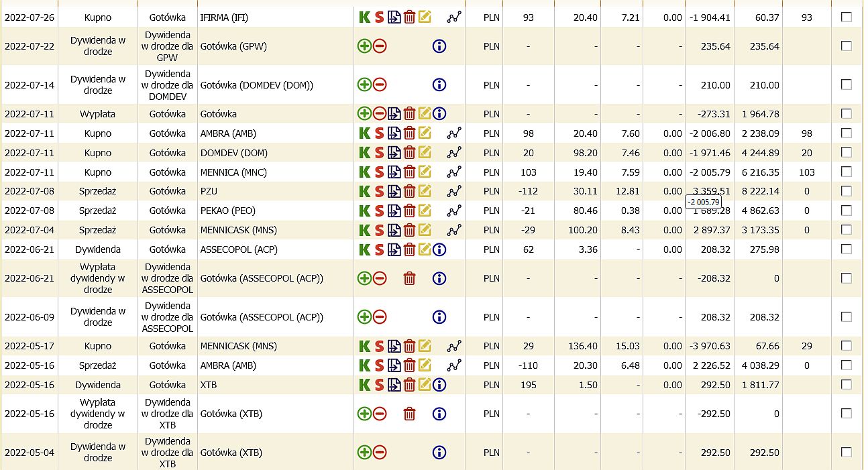868x470 pixels.
Task: Click the red minus icon in the Gotówka (GPW) row
Action: click(x=380, y=46)
